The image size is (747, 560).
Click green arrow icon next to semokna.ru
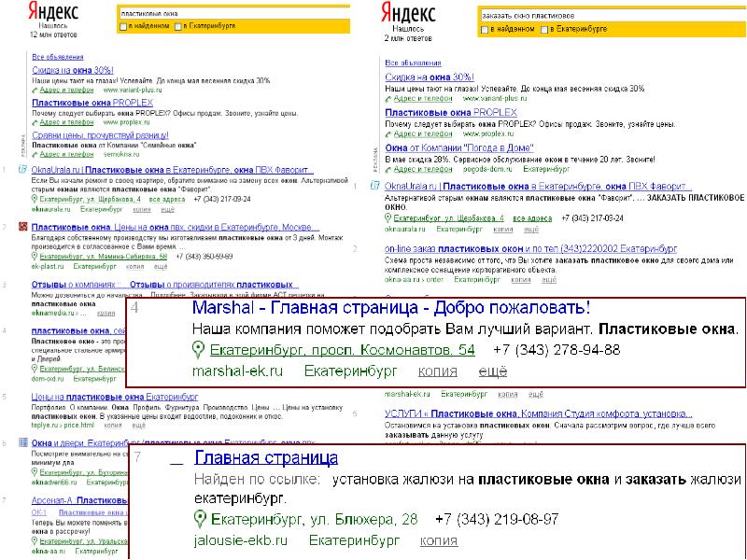click(x=35, y=154)
